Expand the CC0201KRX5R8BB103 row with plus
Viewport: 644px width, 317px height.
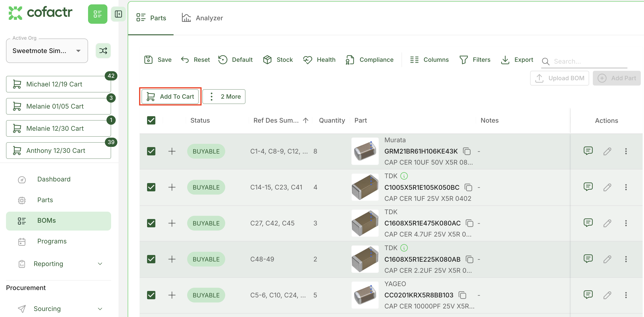pyautogui.click(x=172, y=295)
